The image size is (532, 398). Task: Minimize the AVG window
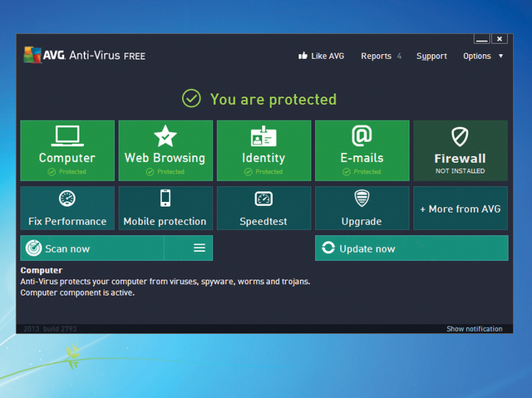pyautogui.click(x=481, y=39)
